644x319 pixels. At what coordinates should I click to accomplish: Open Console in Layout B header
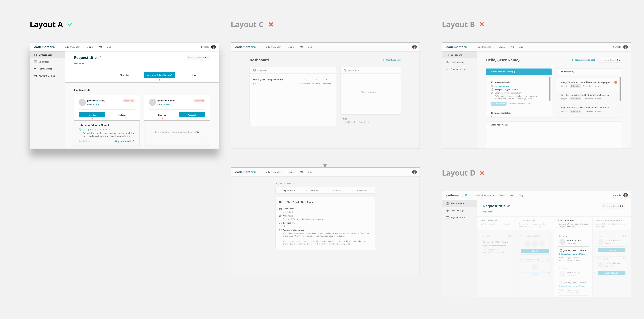click(617, 47)
